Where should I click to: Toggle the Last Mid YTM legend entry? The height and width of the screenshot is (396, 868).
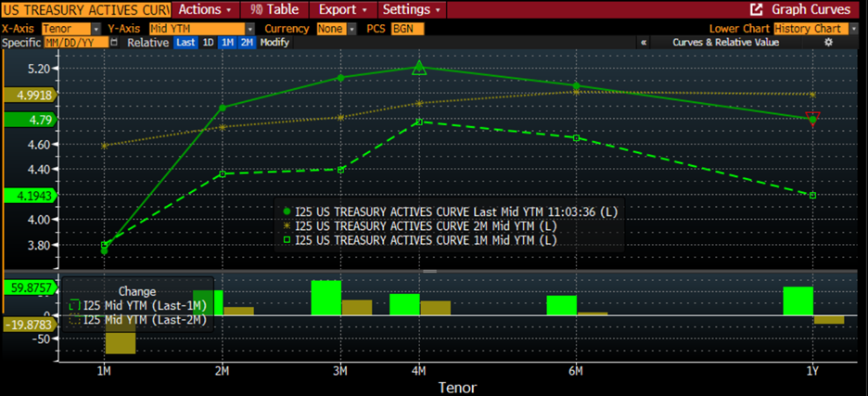point(450,211)
